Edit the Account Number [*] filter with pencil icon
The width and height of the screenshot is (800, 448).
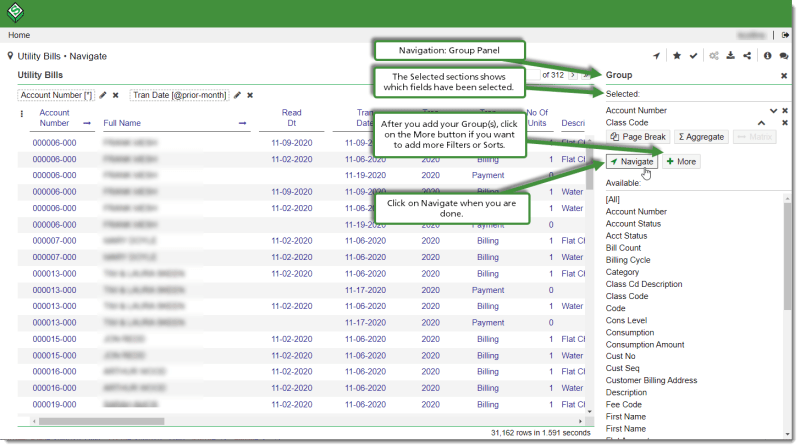click(x=103, y=95)
